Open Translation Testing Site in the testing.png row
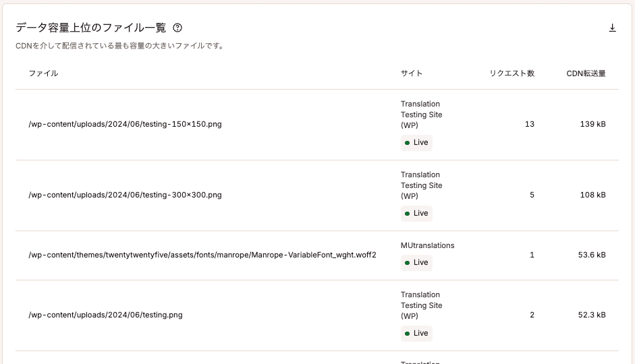Image resolution: width=635 pixels, height=364 pixels. (x=421, y=305)
